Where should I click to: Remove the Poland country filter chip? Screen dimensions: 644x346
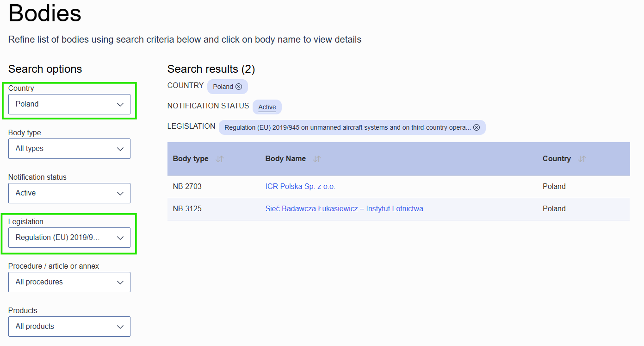point(239,87)
